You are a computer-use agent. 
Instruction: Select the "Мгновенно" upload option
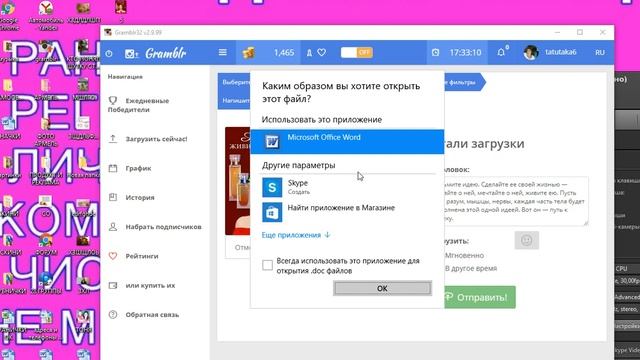(464, 256)
